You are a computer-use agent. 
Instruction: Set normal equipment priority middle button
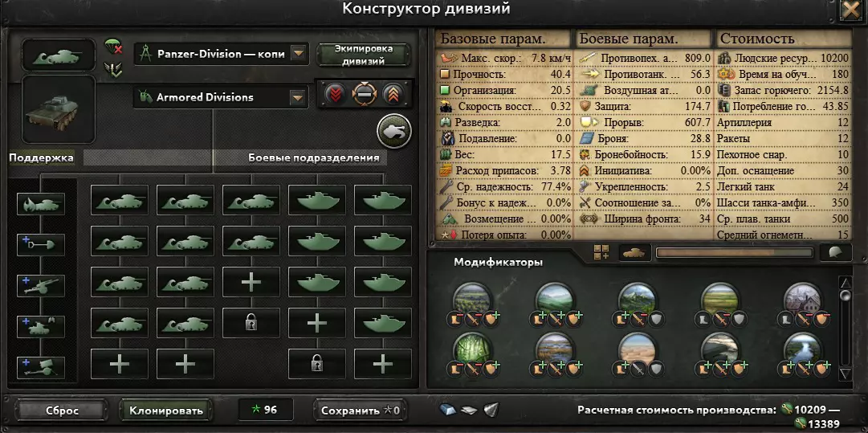(365, 94)
